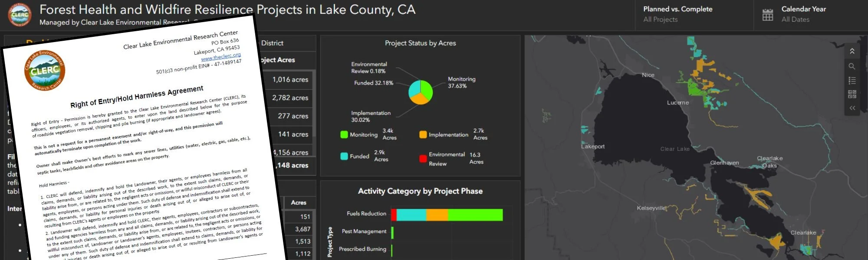The image size is (868, 260).
Task: Click the orange segment of Fuels Reduction bar
Action: coord(437,215)
